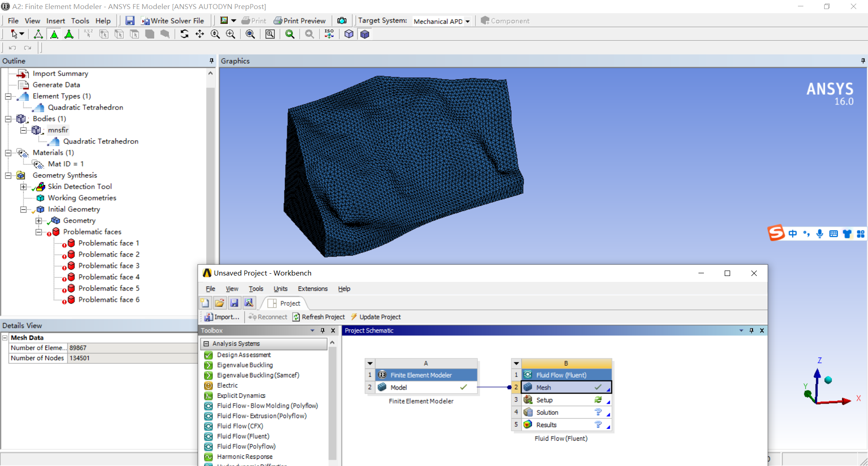
Task: Click the Toolbox list vertical scrollbar
Action: click(x=332, y=403)
